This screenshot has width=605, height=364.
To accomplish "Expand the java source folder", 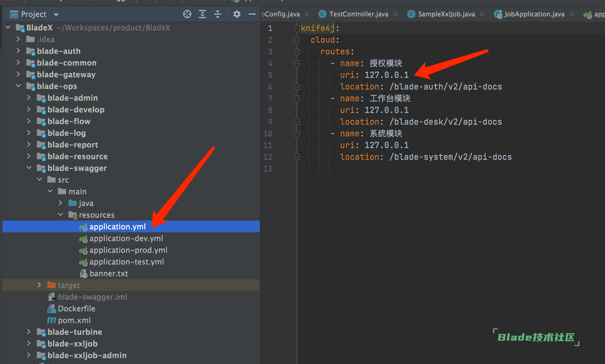I will point(61,203).
